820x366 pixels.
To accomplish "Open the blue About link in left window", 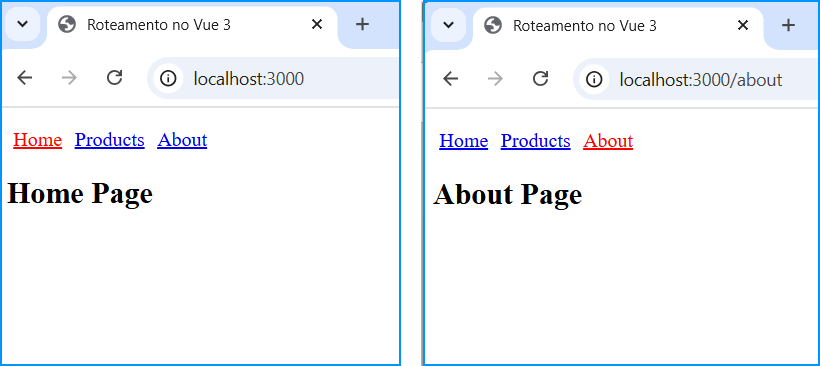I will 182,140.
